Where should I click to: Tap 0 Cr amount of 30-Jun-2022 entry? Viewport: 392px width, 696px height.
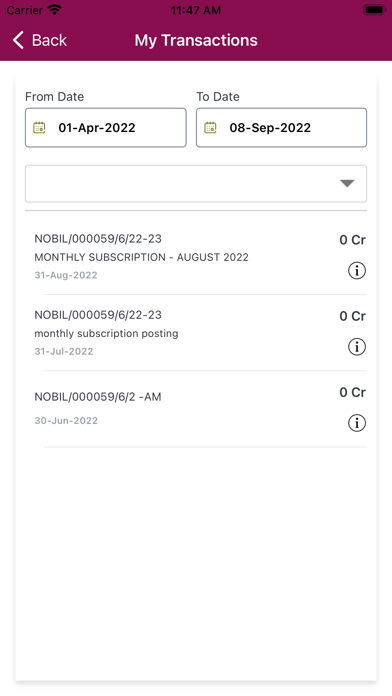click(x=352, y=392)
